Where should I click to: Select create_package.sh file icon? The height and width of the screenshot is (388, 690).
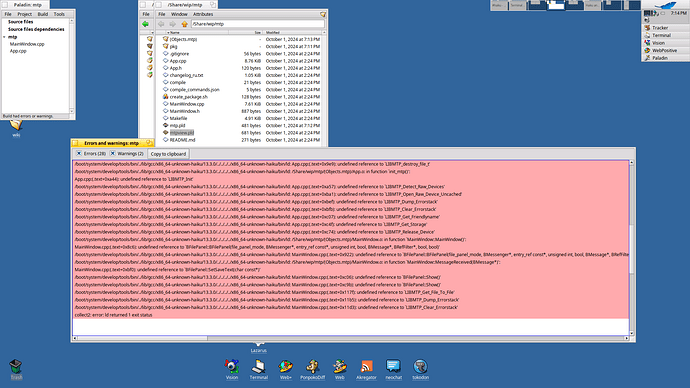click(x=165, y=97)
